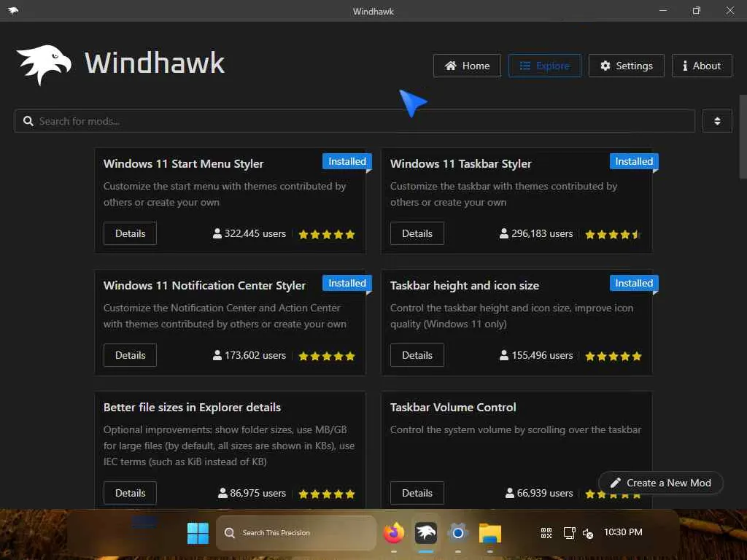Click the vertical scrollbar thumb
The image size is (747, 560).
pyautogui.click(x=743, y=137)
